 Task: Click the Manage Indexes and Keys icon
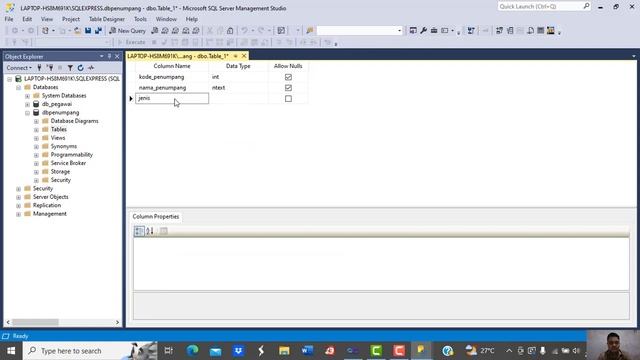click(x=510, y=31)
